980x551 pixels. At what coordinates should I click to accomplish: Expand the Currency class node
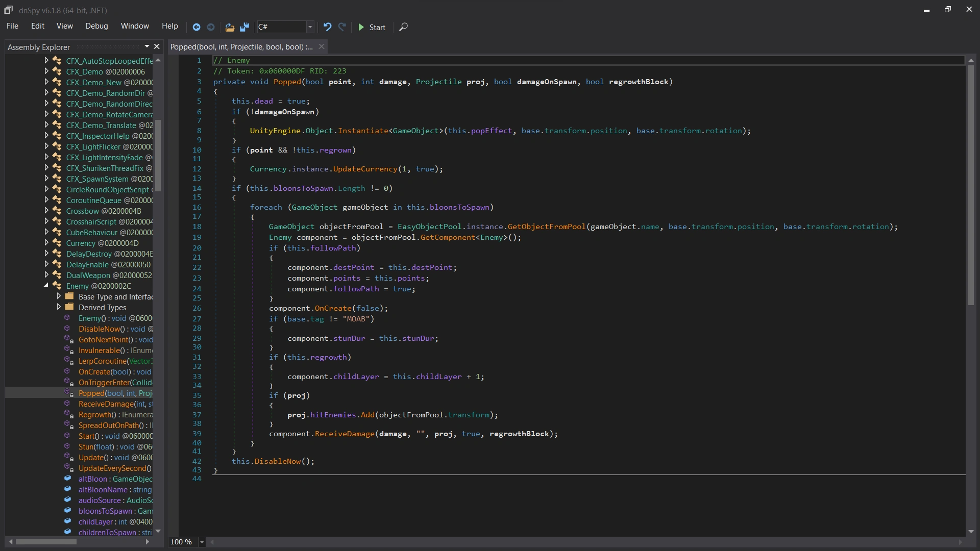[x=46, y=243]
